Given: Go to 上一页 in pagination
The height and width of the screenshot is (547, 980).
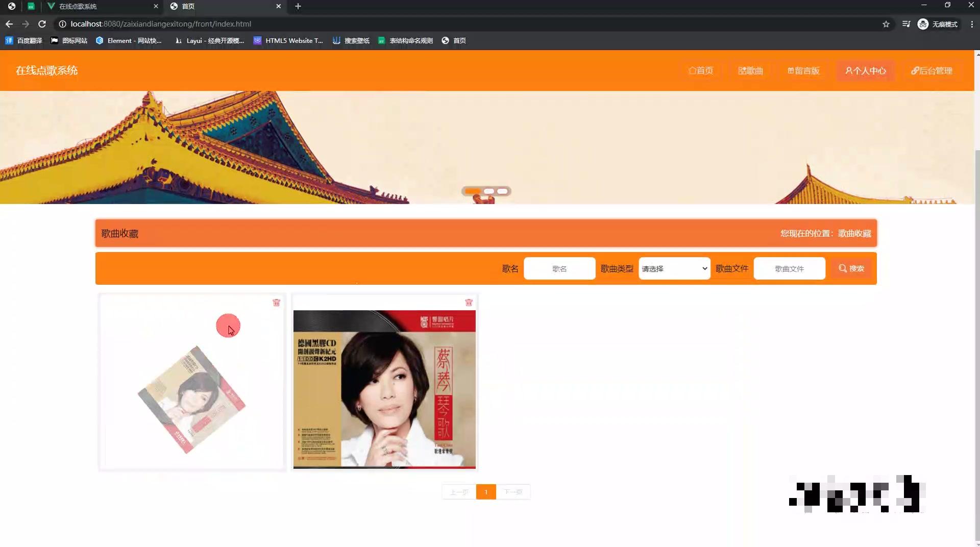Looking at the screenshot, I should coord(459,492).
